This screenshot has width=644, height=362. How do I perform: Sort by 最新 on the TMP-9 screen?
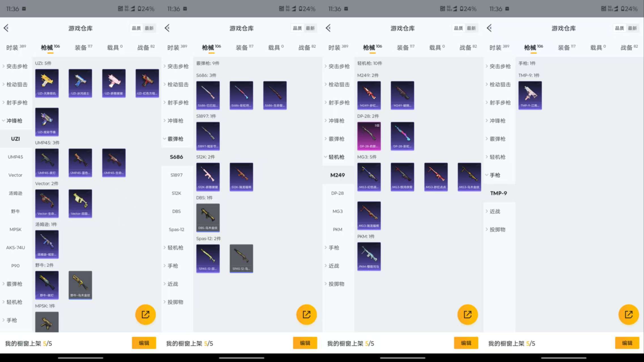pyautogui.click(x=632, y=28)
